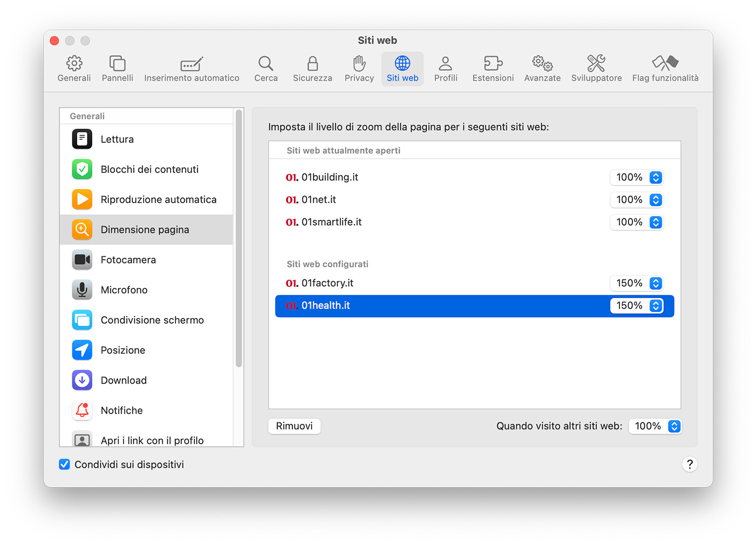Viewport: 756px width, 544px height.
Task: Click the Privacy hand icon
Action: [x=359, y=64]
